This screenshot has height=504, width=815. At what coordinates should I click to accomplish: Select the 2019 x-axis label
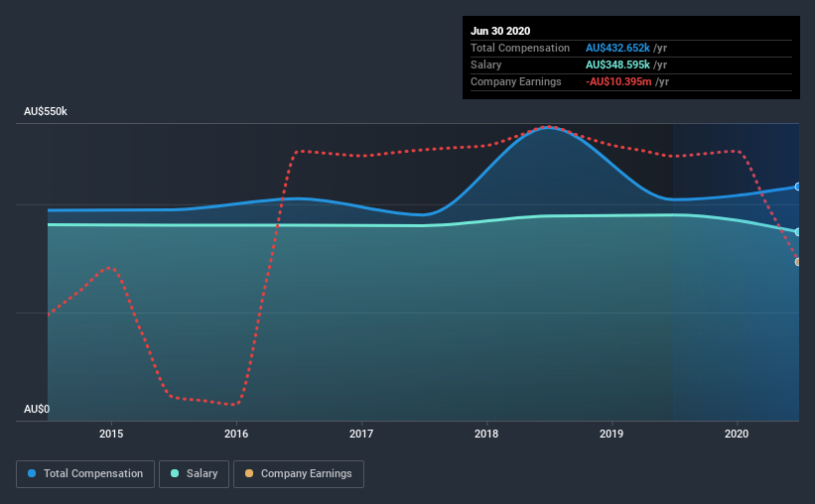coord(611,434)
